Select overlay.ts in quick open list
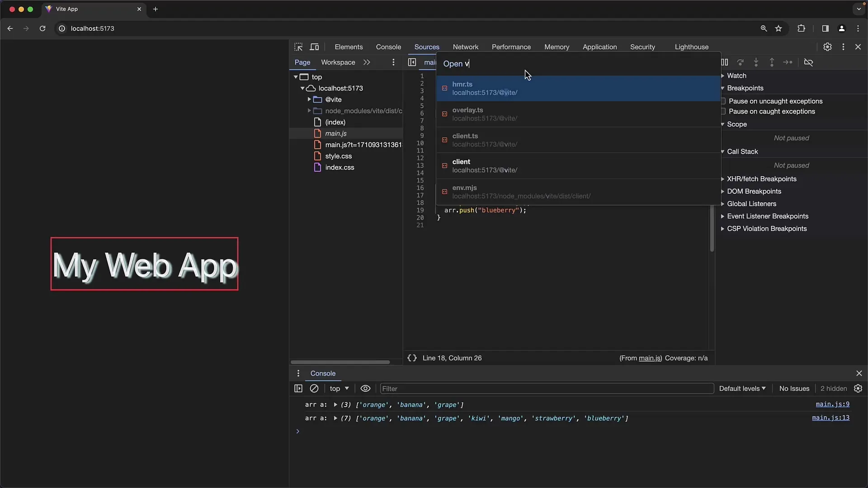Image resolution: width=868 pixels, height=488 pixels. [x=578, y=114]
